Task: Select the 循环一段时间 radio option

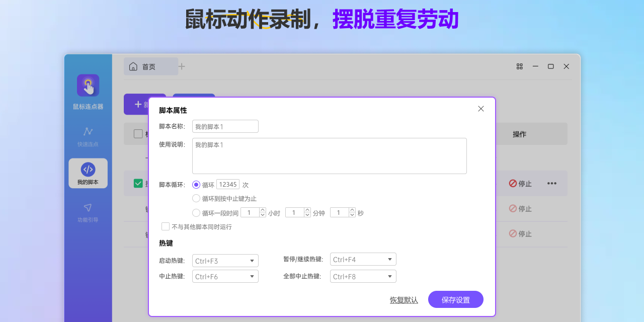Action: click(x=196, y=212)
